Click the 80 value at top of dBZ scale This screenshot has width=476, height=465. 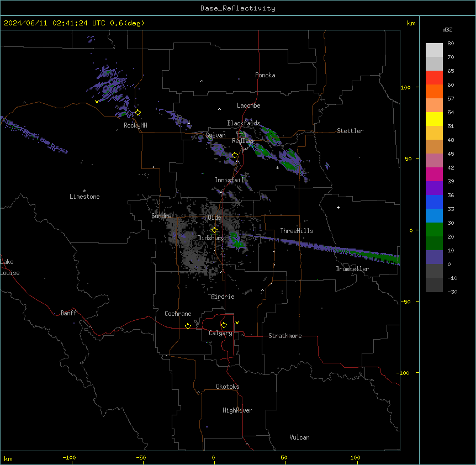click(451, 44)
